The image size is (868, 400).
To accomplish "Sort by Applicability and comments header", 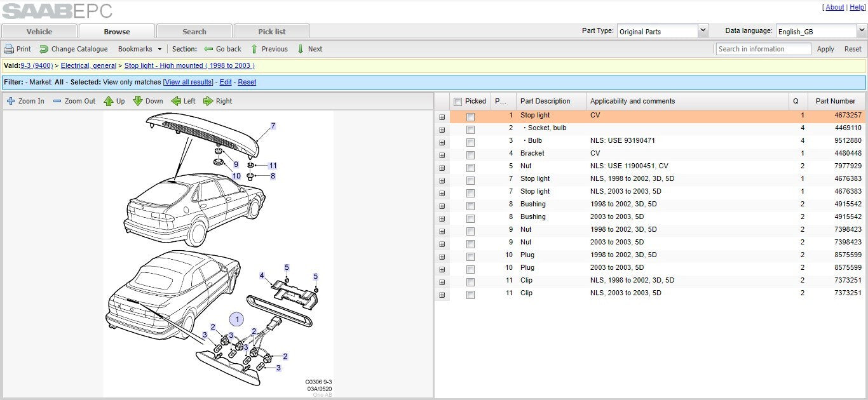I will point(688,101).
